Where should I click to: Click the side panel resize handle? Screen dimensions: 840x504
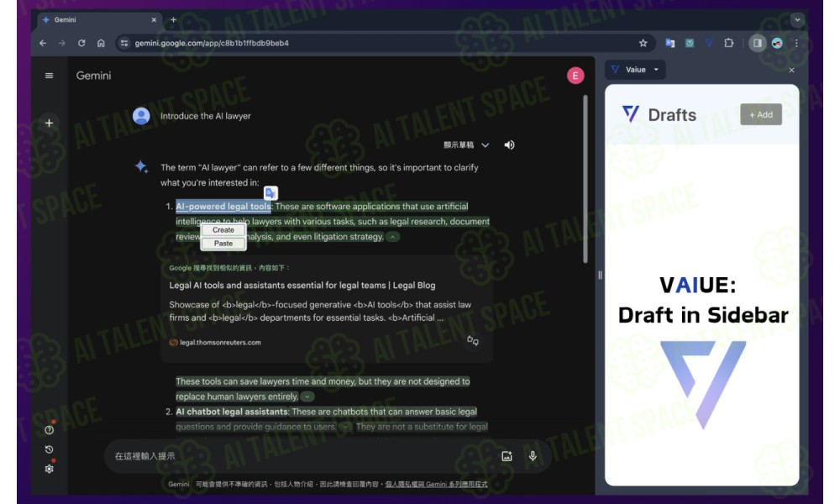click(600, 276)
